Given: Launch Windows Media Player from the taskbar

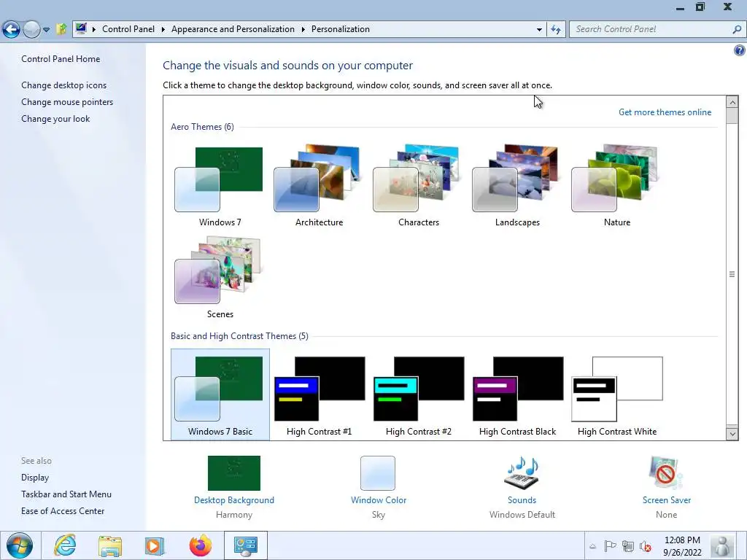Looking at the screenshot, I should [x=155, y=545].
